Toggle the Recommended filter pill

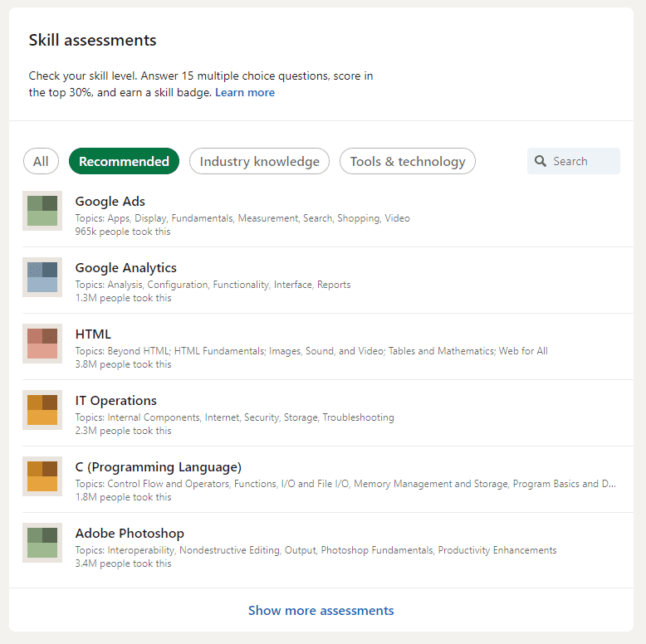pyautogui.click(x=124, y=161)
